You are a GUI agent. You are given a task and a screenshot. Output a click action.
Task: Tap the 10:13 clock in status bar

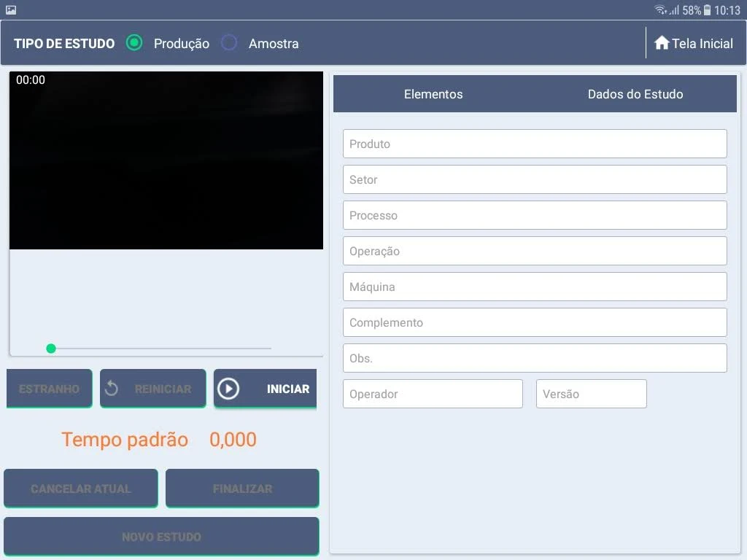point(727,10)
